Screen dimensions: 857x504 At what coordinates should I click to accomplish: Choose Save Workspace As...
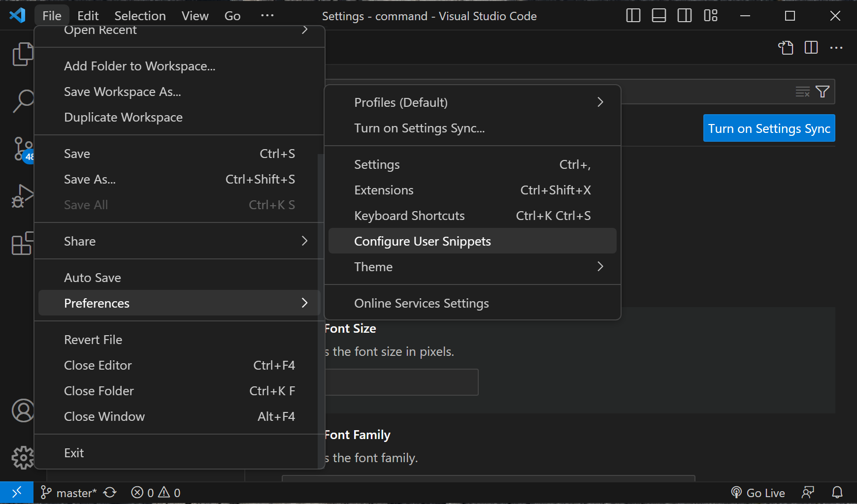179,92
